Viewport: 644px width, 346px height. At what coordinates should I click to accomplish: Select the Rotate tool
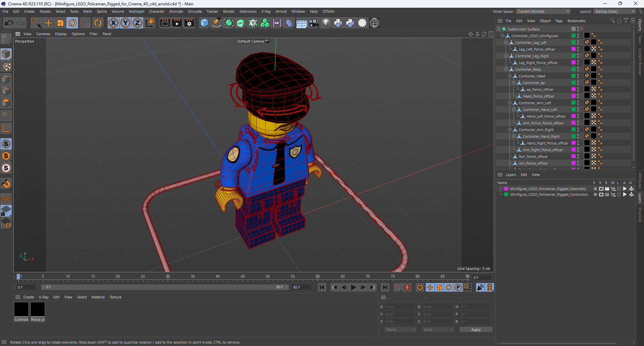click(72, 23)
